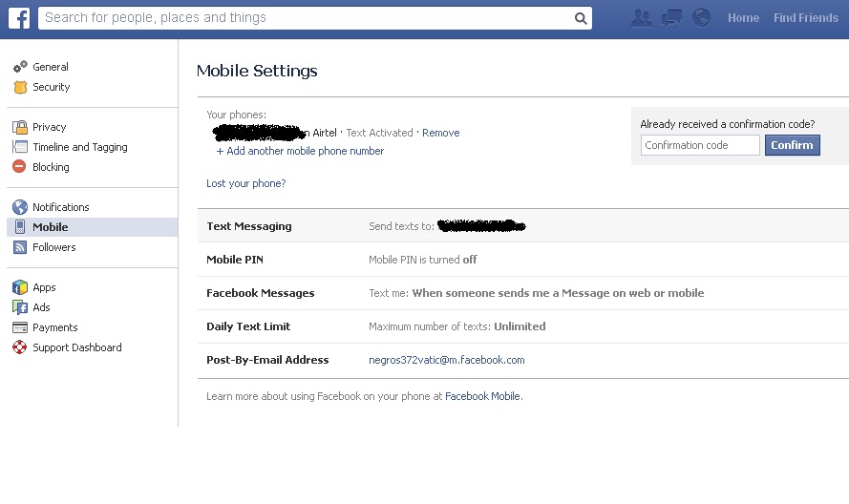Viewport: 849px width, 504px height.
Task: Click the 'Text Activated' status text
Action: coord(379,133)
